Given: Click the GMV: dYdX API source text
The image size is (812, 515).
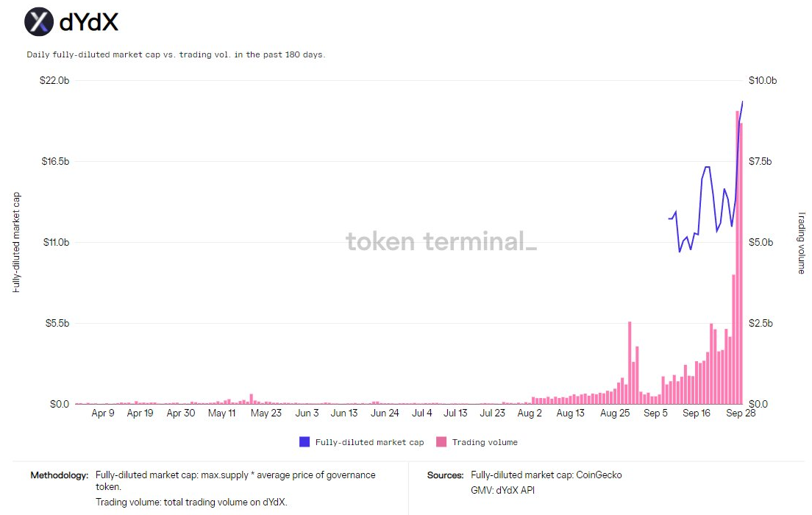Looking at the screenshot, I should pos(502,490).
